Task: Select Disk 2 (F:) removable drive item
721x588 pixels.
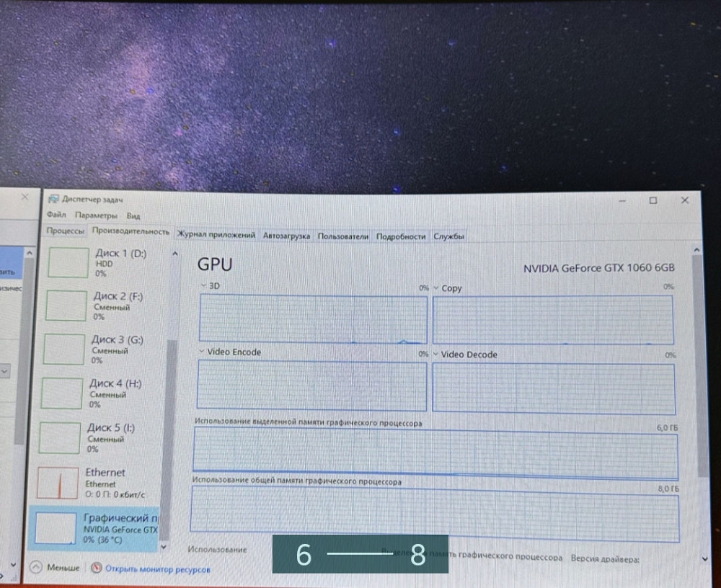Action: click(x=67, y=306)
